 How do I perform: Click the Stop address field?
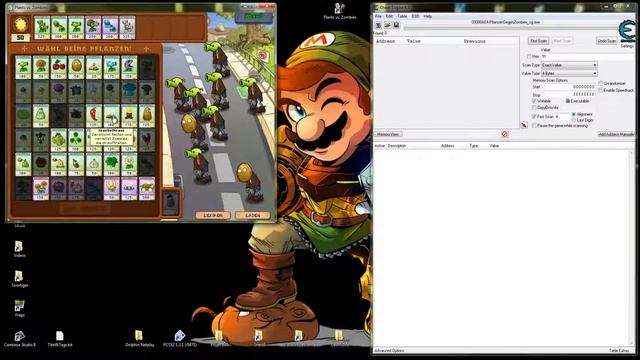coord(571,95)
